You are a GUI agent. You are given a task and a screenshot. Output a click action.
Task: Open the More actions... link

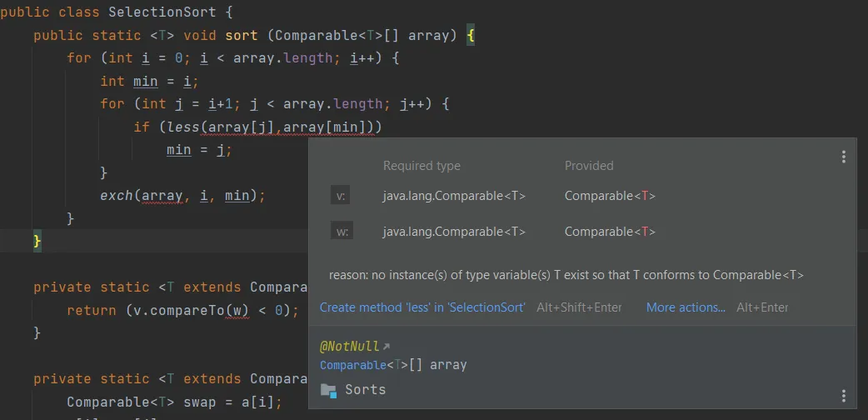click(x=686, y=307)
